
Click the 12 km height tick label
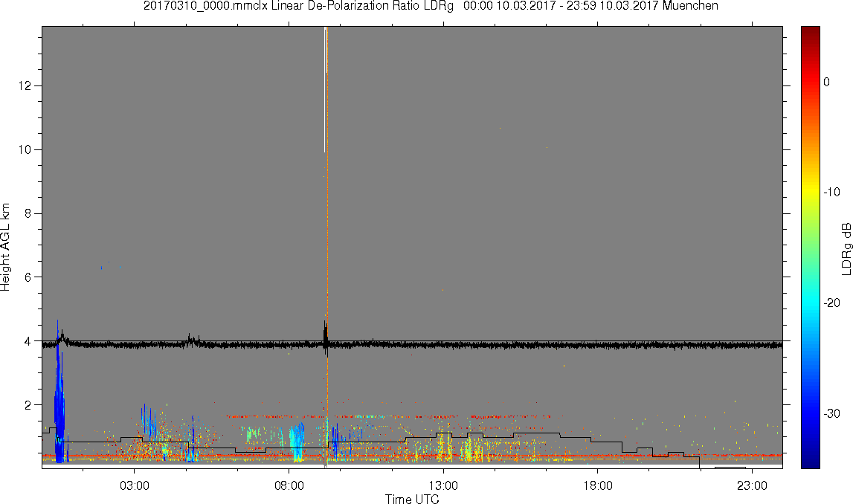point(25,86)
